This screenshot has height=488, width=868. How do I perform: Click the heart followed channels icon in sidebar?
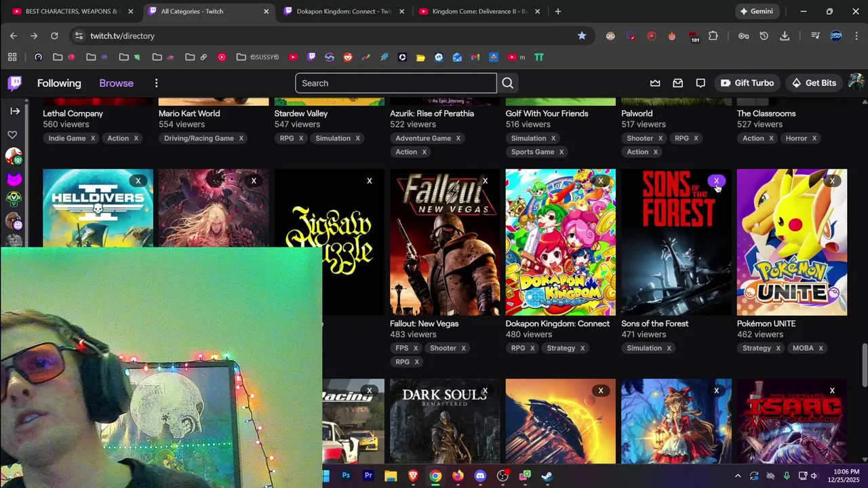(x=12, y=134)
